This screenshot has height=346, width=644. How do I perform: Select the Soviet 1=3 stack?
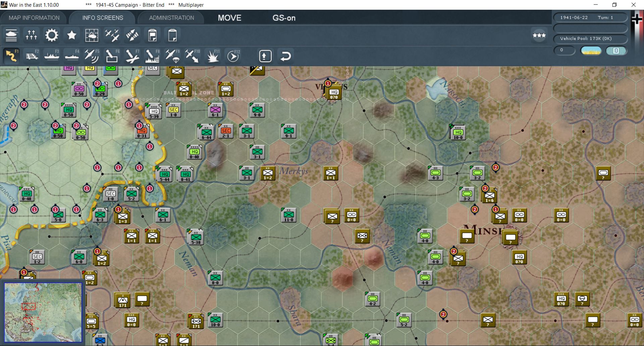point(122,216)
